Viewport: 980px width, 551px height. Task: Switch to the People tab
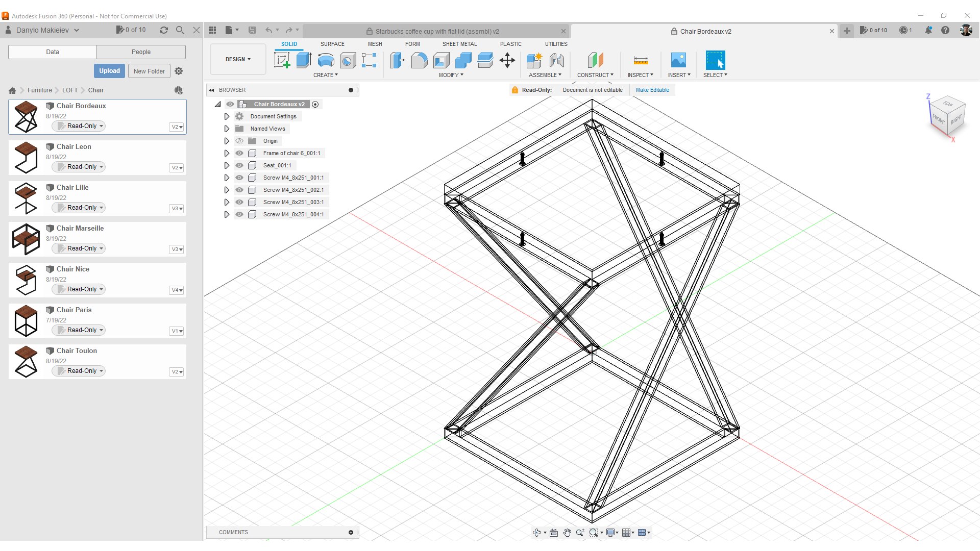(x=141, y=52)
